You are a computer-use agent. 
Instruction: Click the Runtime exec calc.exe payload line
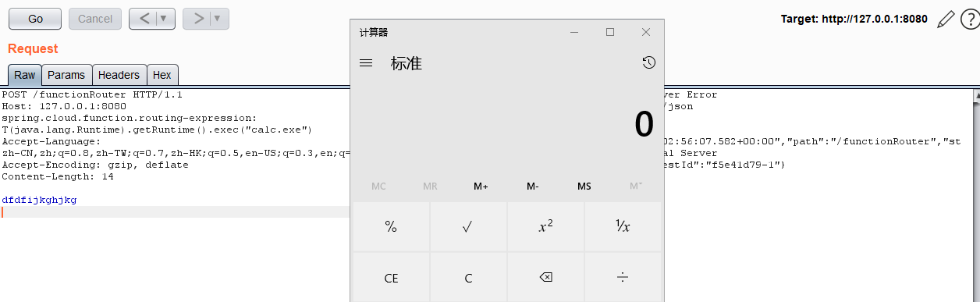157,130
